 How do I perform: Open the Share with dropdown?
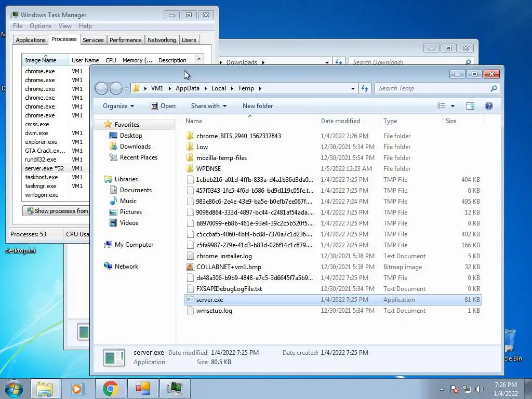point(209,106)
